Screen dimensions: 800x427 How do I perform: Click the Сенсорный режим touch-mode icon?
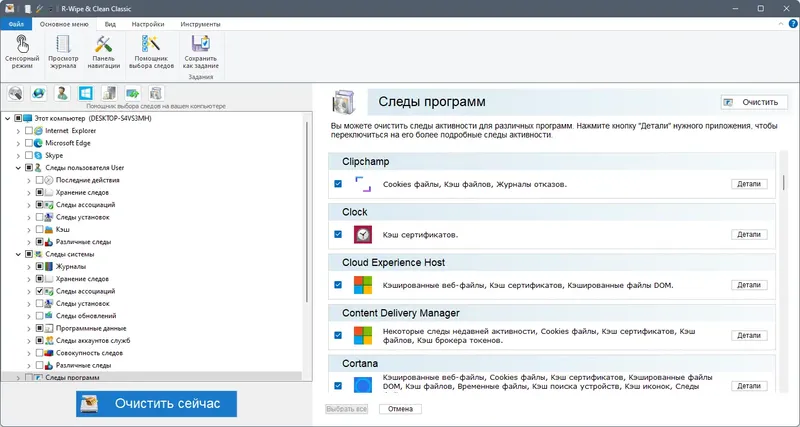(x=22, y=44)
